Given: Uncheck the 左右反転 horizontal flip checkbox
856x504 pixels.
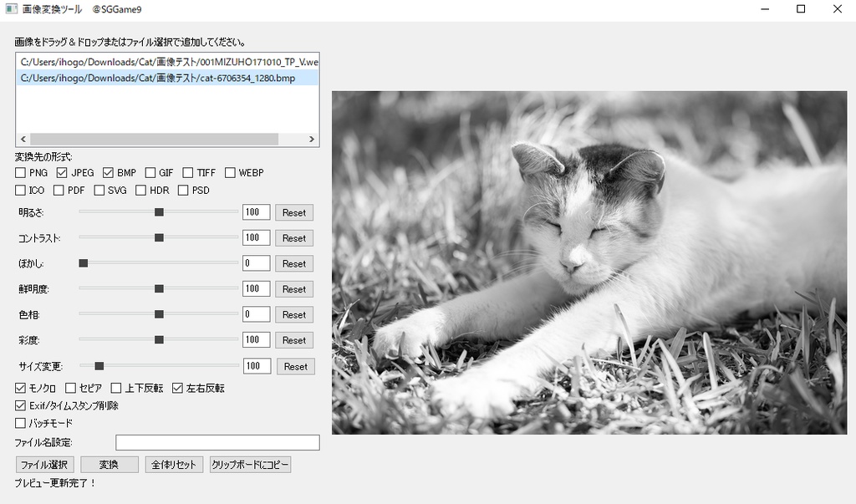Looking at the screenshot, I should (x=177, y=388).
